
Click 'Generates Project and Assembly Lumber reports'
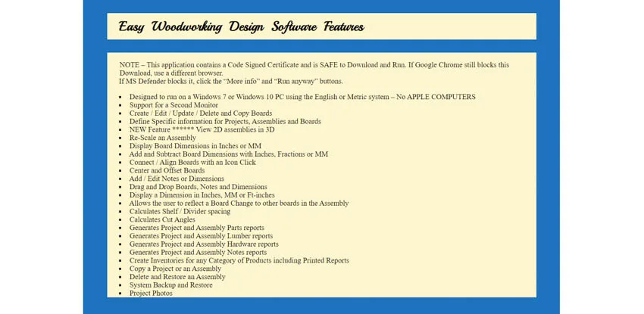201,236
